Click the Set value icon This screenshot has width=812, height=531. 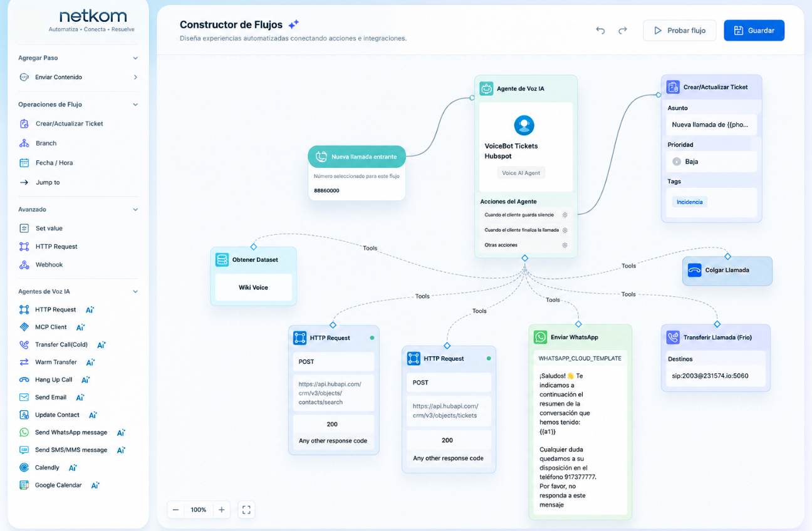tap(24, 229)
